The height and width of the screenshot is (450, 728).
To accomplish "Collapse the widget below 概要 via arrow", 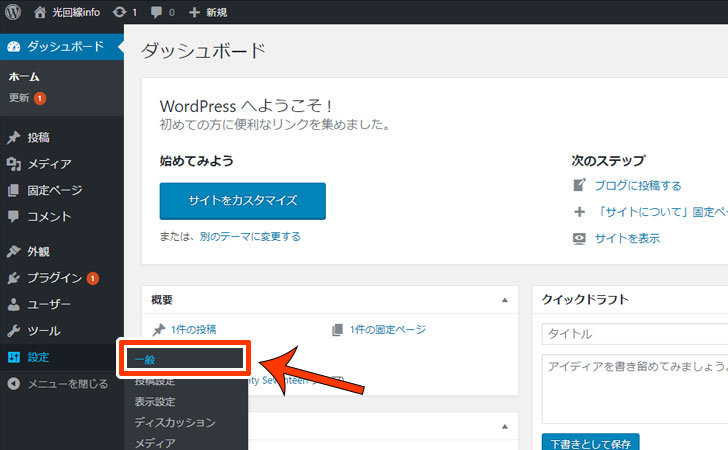I will (505, 426).
